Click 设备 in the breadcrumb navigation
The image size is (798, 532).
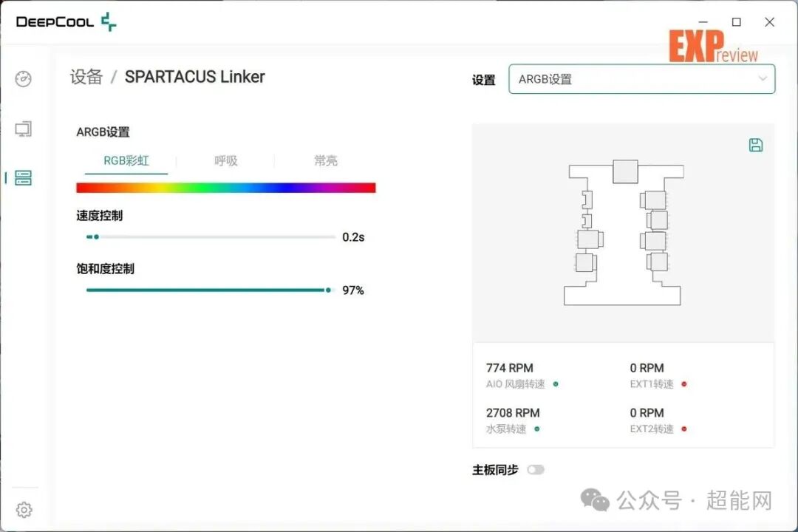point(87,77)
